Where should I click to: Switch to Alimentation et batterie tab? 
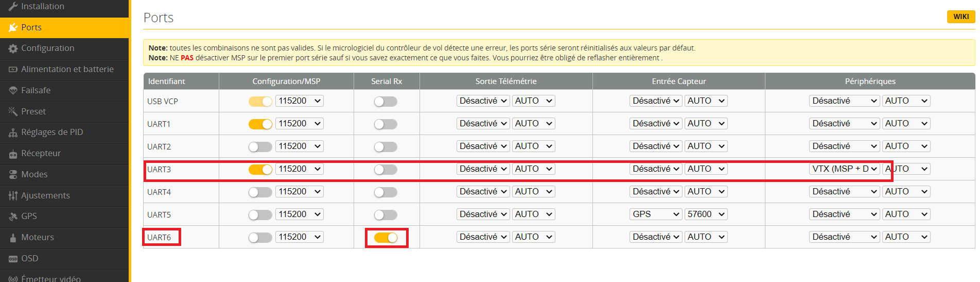click(67, 70)
